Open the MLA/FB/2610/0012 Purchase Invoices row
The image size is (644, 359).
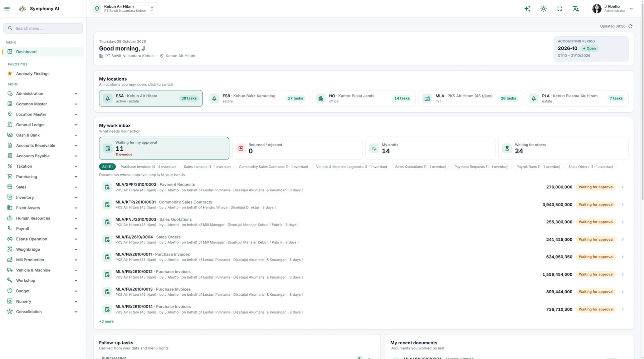364,274
